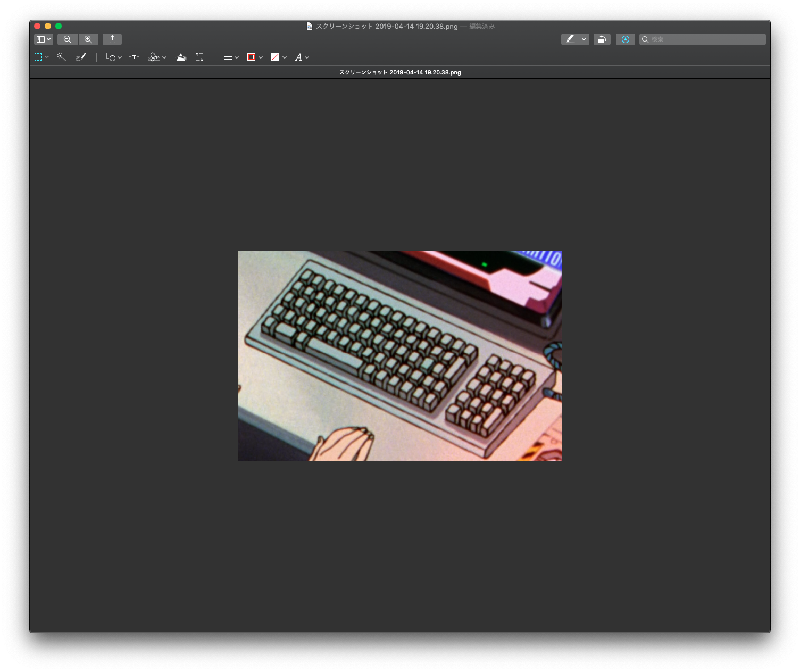This screenshot has height=672, width=800.
Task: Select the rectangular selection tool
Action: [x=38, y=57]
